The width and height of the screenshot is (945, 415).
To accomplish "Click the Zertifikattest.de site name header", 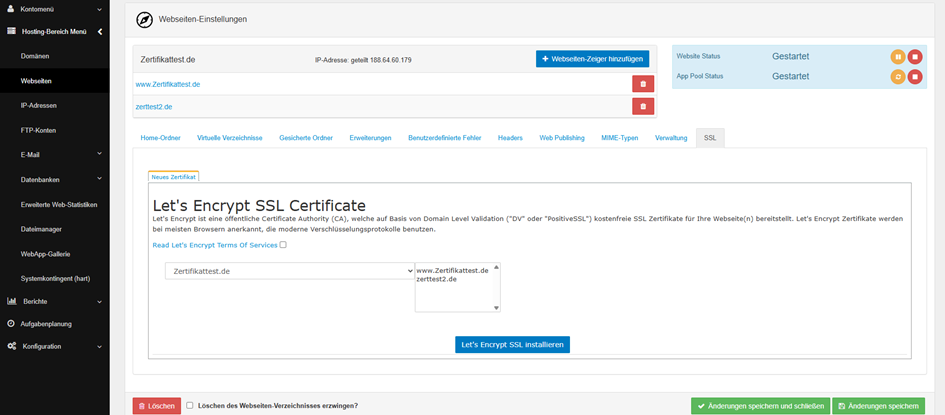I will pos(168,60).
